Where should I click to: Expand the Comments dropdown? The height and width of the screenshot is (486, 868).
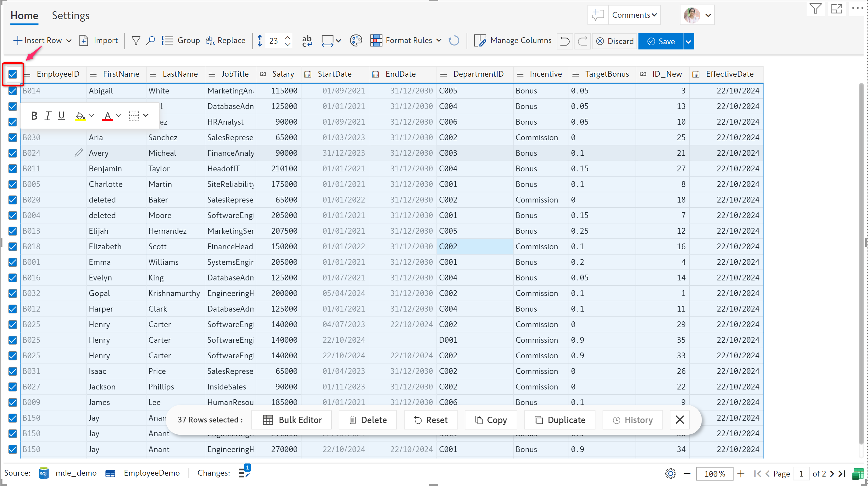[634, 15]
